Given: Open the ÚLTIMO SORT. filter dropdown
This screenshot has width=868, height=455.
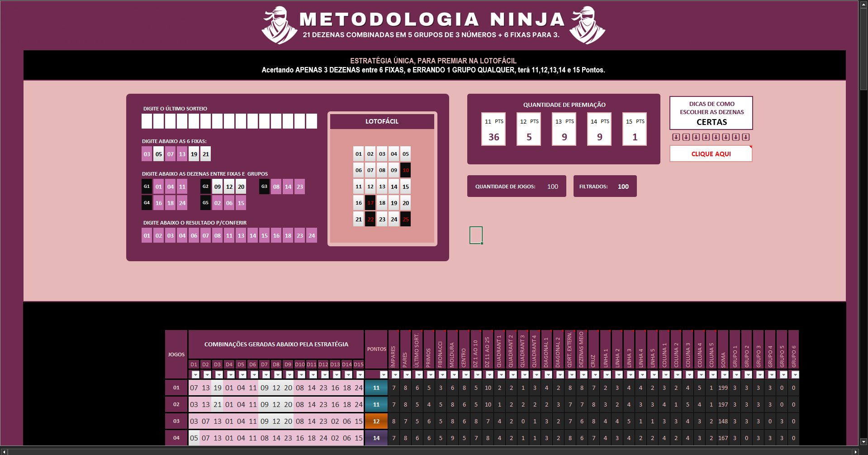Looking at the screenshot, I should [x=419, y=375].
